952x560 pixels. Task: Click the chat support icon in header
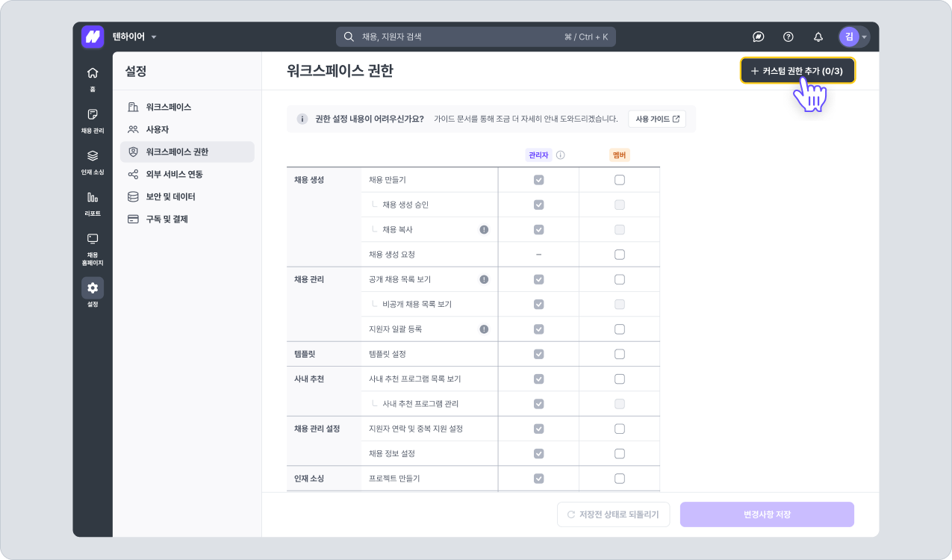tap(758, 37)
